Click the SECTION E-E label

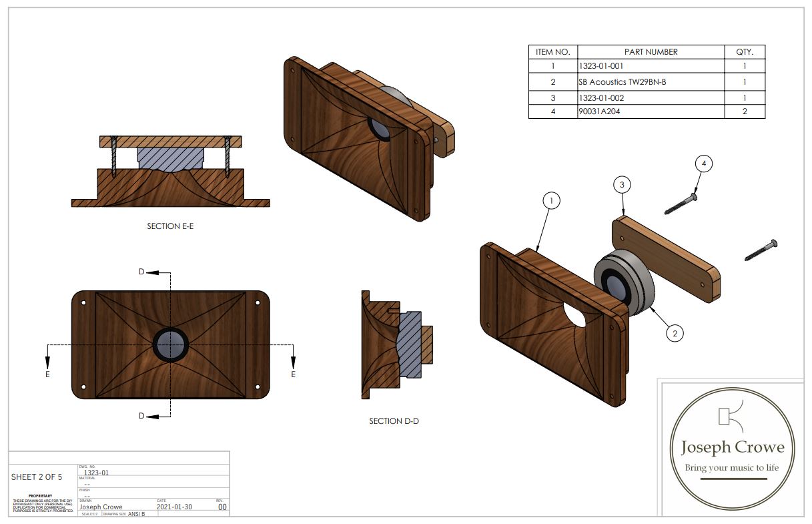tap(170, 226)
